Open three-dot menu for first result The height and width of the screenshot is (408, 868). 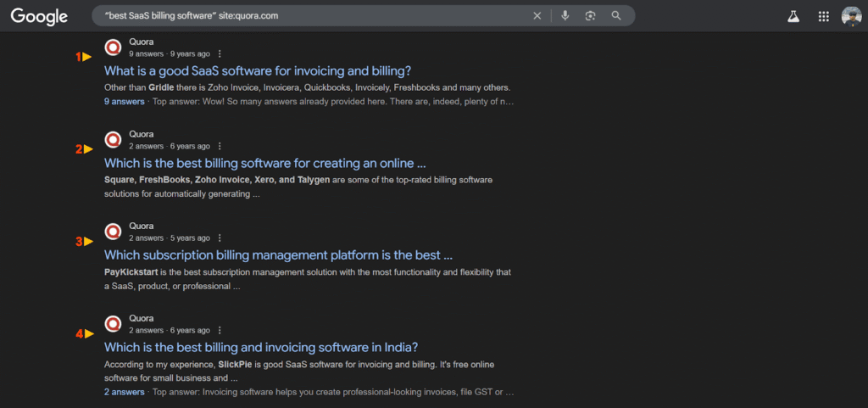(x=220, y=53)
